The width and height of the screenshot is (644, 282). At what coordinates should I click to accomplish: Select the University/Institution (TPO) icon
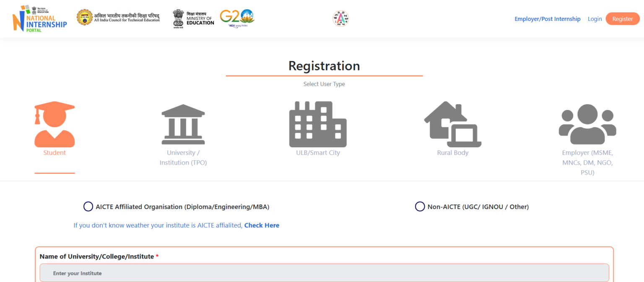[x=183, y=124]
